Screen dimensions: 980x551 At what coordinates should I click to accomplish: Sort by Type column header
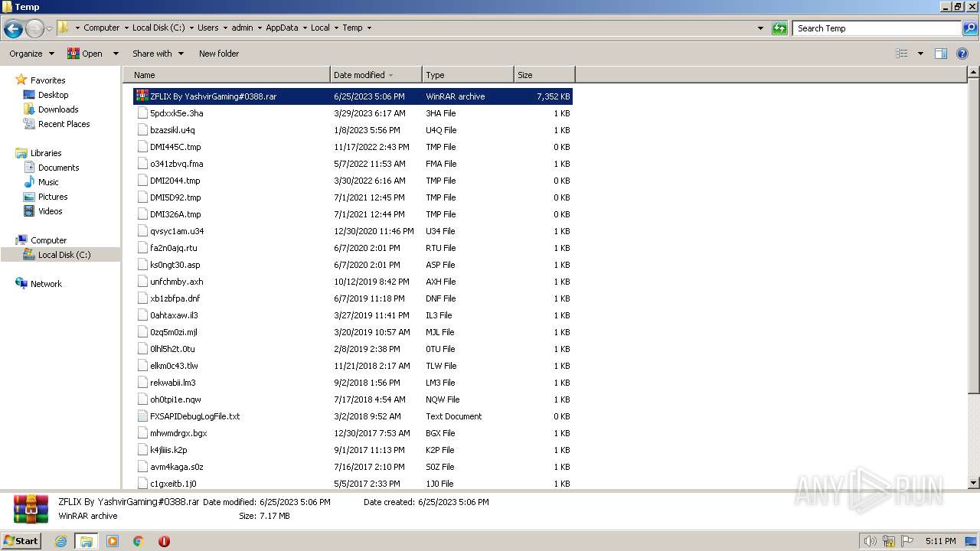click(x=468, y=75)
